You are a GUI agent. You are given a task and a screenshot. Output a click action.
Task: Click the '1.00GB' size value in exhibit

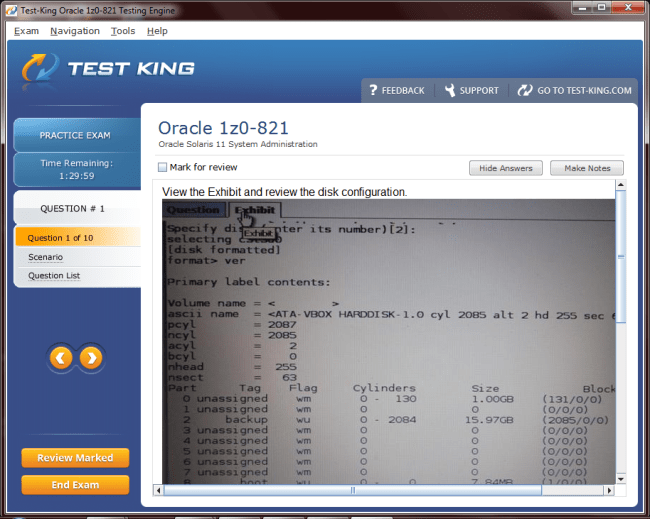[x=492, y=399]
